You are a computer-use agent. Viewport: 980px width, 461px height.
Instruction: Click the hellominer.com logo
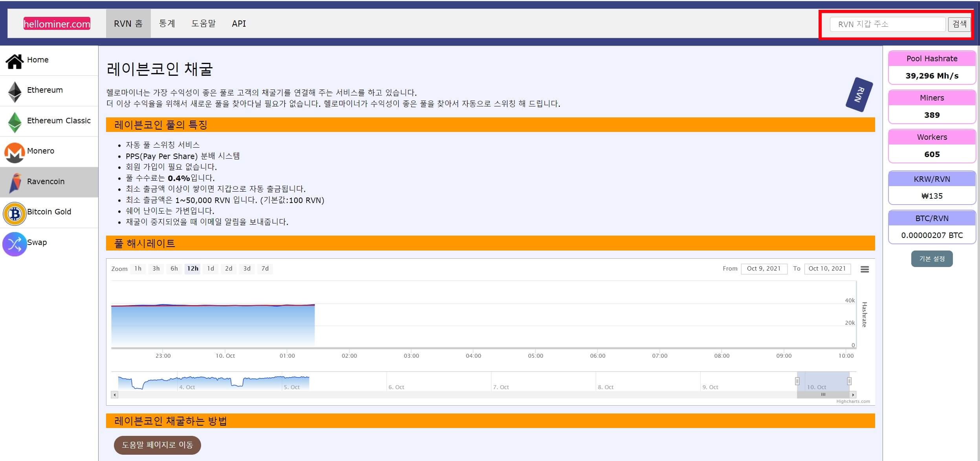pyautogui.click(x=57, y=24)
